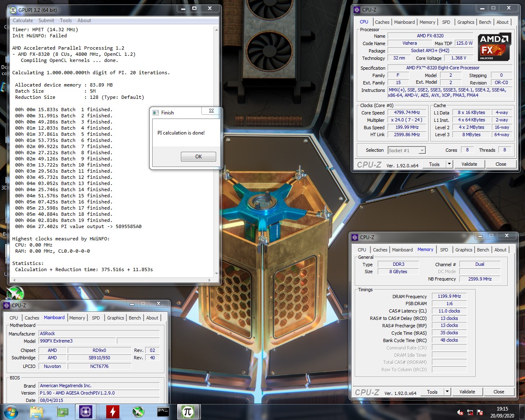525x420 pixels.
Task: Switch to GPUPI via the pi taskbar icon
Action: pos(188,412)
